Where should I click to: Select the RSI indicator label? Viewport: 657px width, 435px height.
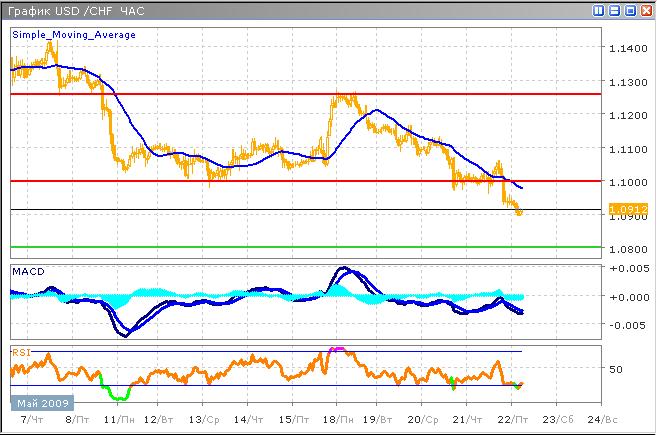tap(20, 351)
